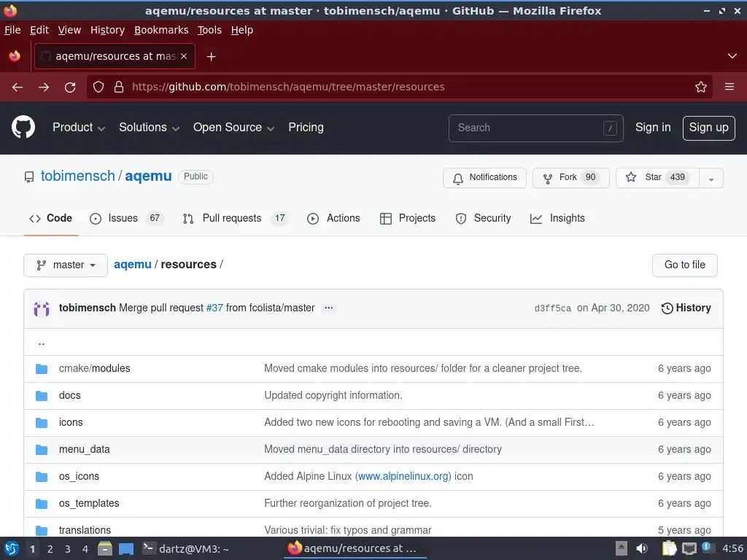
Task: Open the taskbar start menu icon
Action: tap(12, 548)
